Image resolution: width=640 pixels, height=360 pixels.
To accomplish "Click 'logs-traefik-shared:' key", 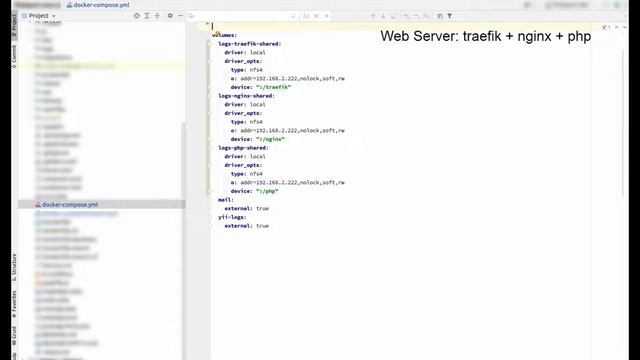I will pyautogui.click(x=249, y=44).
